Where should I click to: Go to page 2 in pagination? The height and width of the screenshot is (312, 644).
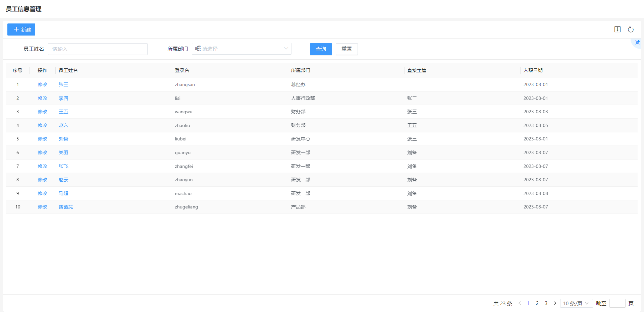(537, 303)
